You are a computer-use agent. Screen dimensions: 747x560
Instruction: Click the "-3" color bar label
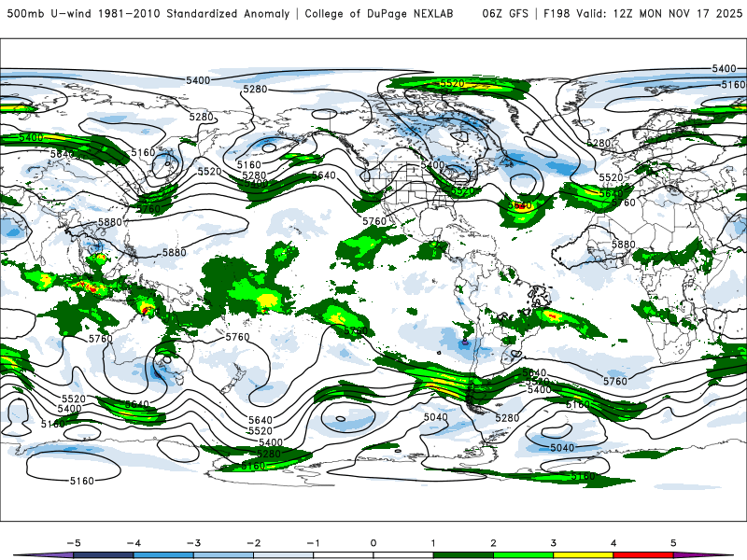coord(193,543)
